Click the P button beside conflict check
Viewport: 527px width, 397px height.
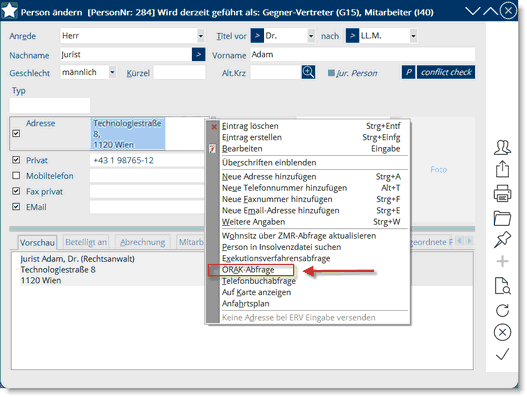click(x=408, y=72)
